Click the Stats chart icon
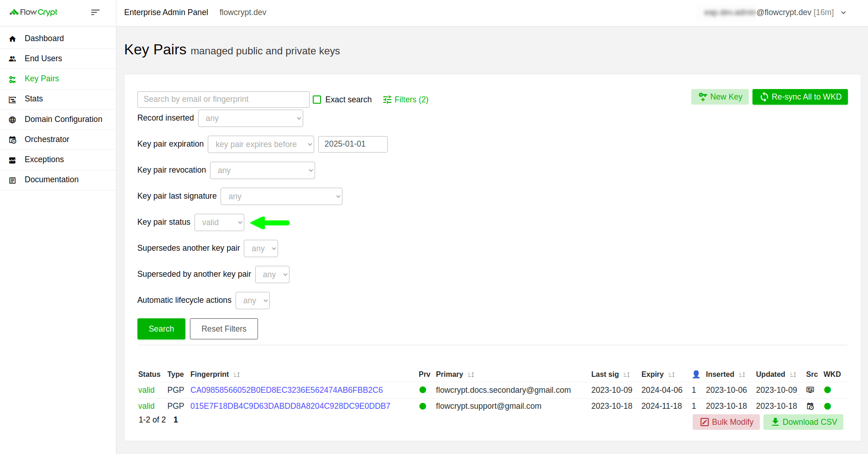Screen dimensions: 868x454 [12, 99]
